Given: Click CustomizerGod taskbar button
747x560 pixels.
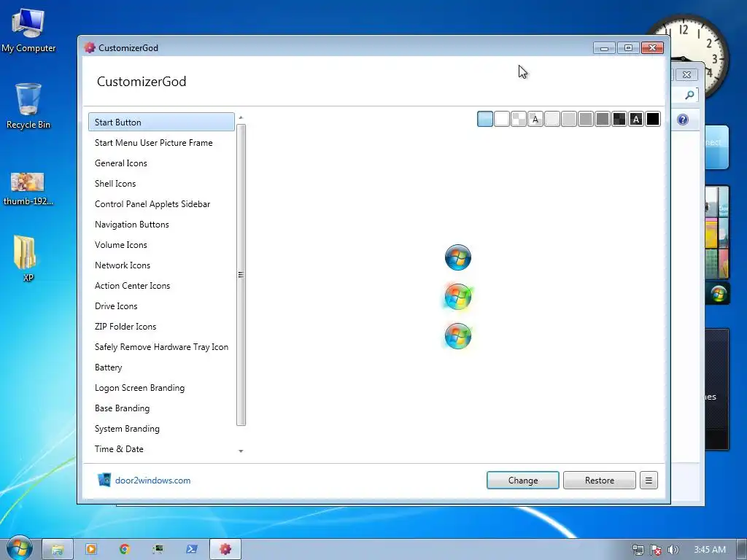Looking at the screenshot, I should (x=225, y=549).
